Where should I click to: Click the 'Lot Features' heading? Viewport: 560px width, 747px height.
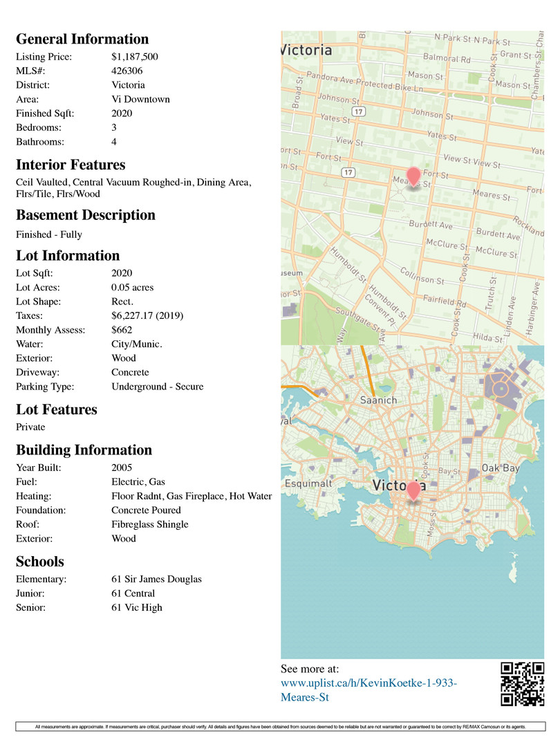pos(56,409)
